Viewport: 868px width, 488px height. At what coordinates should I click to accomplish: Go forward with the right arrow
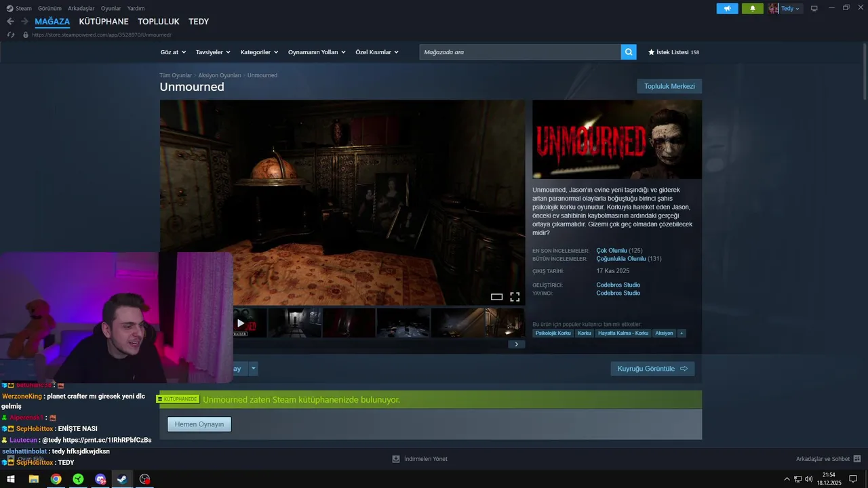click(x=24, y=22)
